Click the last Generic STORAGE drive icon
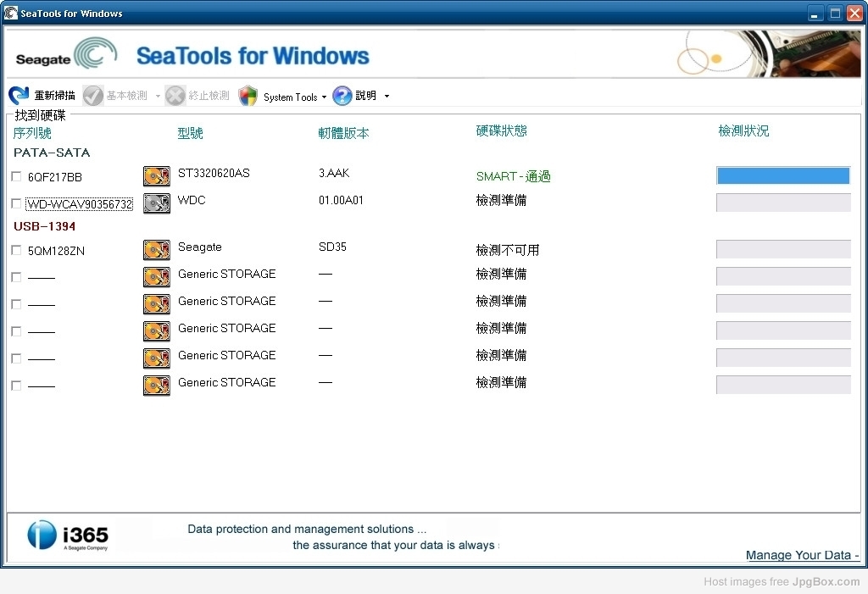Screen dimensions: 868x594 click(x=157, y=386)
